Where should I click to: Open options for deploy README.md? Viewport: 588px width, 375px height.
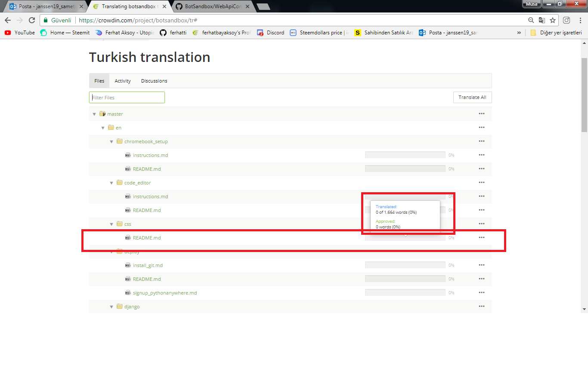[482, 279]
